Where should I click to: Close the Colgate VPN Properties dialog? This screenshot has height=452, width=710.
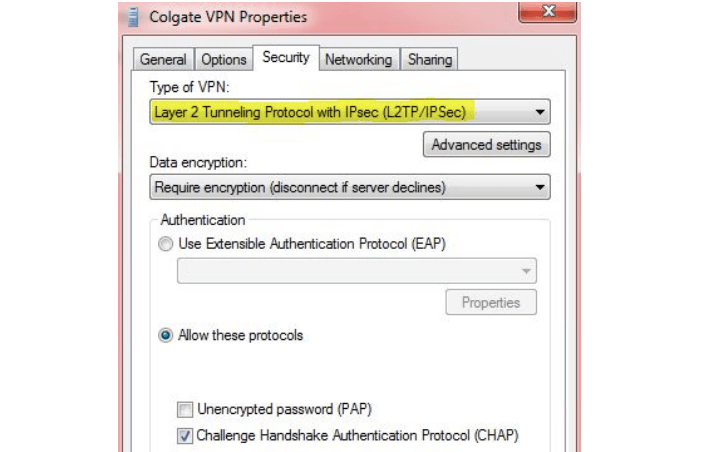coord(548,11)
